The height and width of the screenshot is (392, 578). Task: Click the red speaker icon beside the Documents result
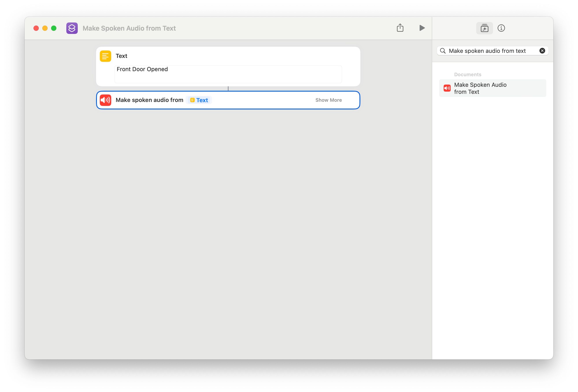coord(447,88)
